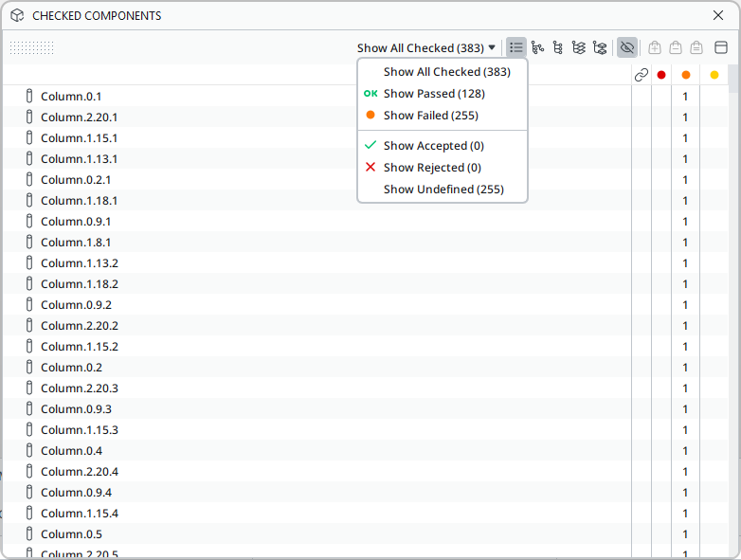Viewport: 741px width, 560px height.
Task: Click the third layers-tree view icon
Action: [x=579, y=47]
